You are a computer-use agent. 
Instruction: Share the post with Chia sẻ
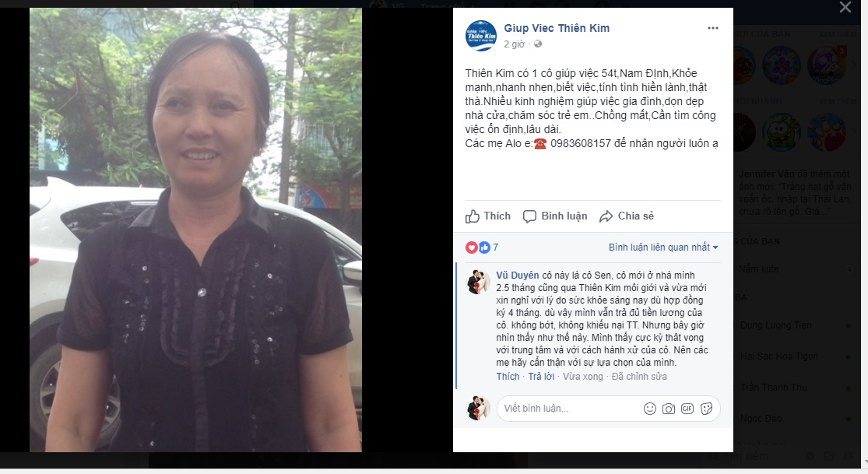(626, 216)
